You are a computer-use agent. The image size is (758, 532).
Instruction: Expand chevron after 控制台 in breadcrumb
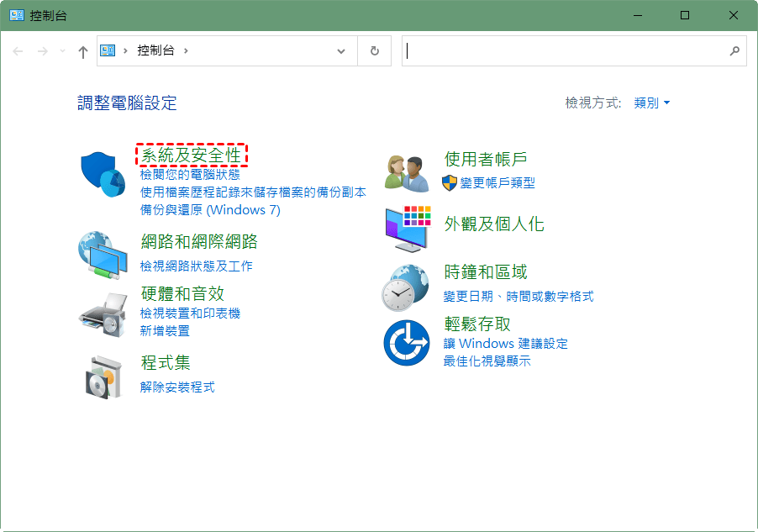click(186, 50)
